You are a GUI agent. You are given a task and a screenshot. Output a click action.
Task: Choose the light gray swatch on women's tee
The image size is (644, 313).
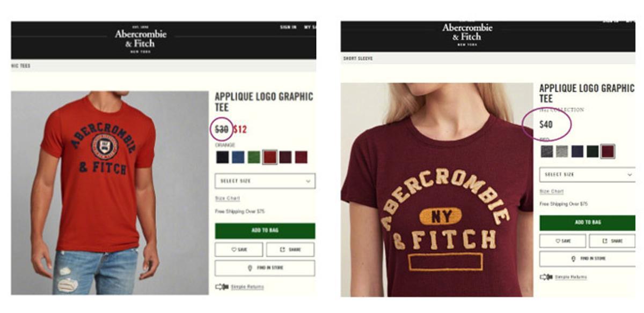point(562,152)
